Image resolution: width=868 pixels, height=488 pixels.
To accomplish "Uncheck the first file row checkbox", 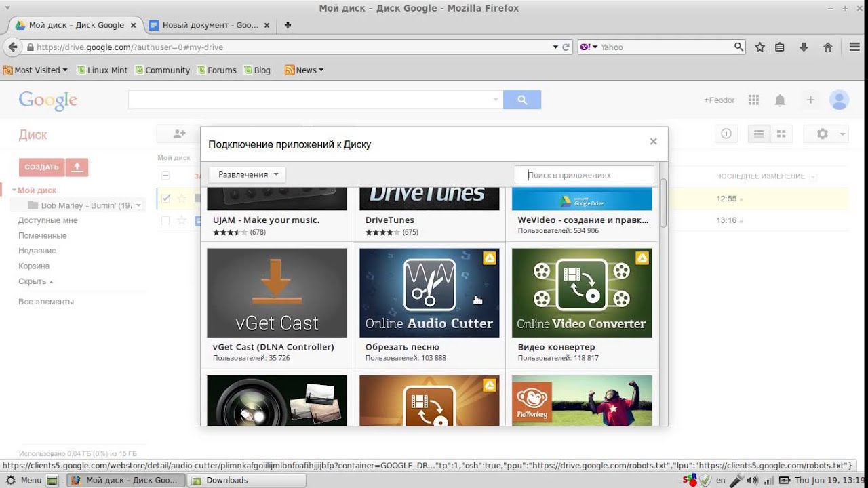I will click(x=166, y=199).
